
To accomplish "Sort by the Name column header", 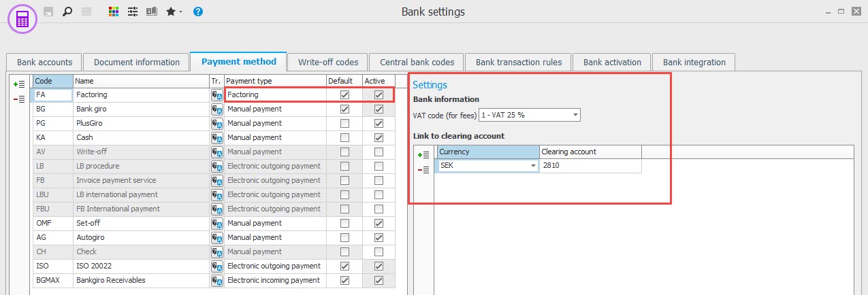I will point(141,81).
